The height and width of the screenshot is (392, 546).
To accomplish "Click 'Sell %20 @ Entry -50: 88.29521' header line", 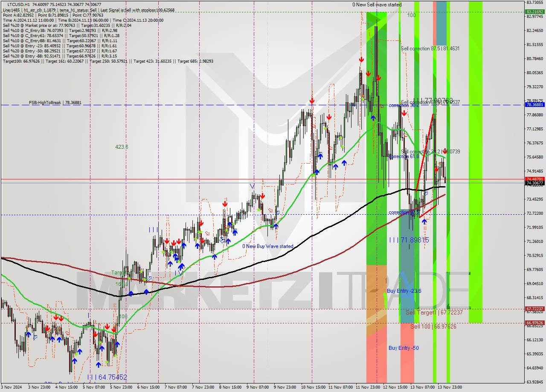I will point(60,51).
